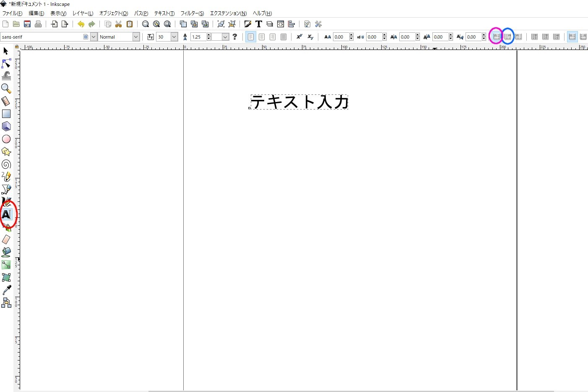The image size is (588, 392).
Task: Click the Export icon
Action: pos(65,24)
